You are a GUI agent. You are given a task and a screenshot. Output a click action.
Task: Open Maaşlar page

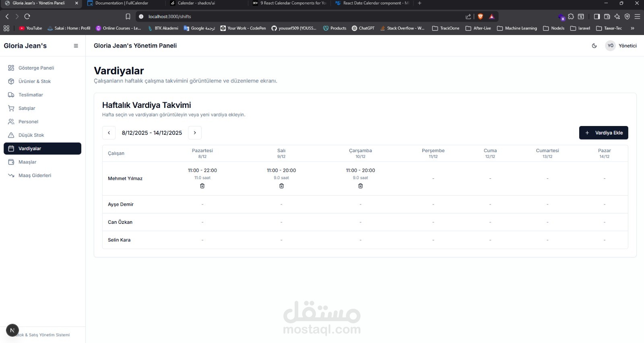click(x=42, y=162)
